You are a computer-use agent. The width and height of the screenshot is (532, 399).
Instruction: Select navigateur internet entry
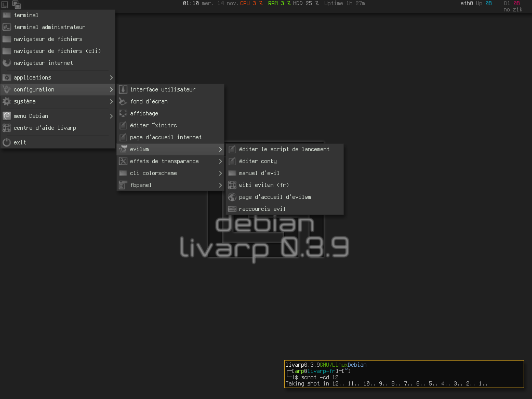[x=58, y=63]
